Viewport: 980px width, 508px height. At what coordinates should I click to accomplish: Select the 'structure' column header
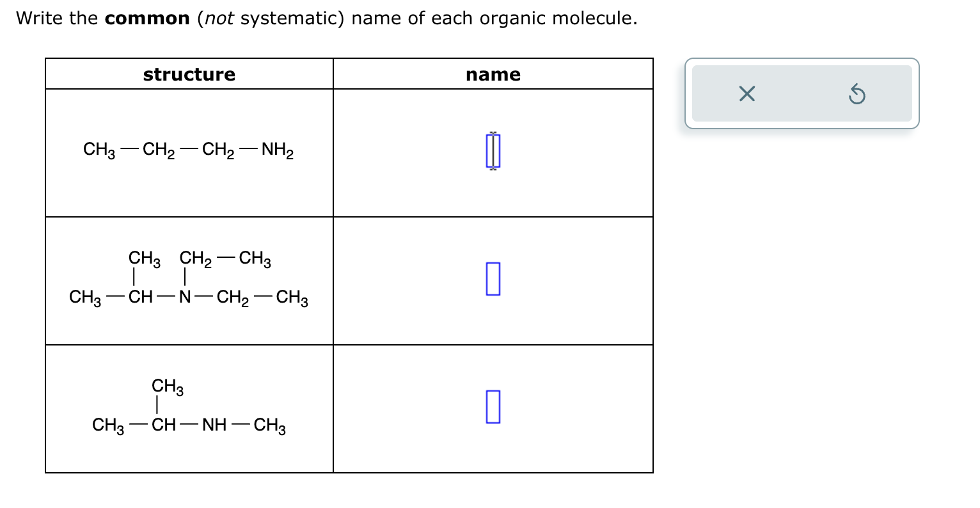point(189,74)
